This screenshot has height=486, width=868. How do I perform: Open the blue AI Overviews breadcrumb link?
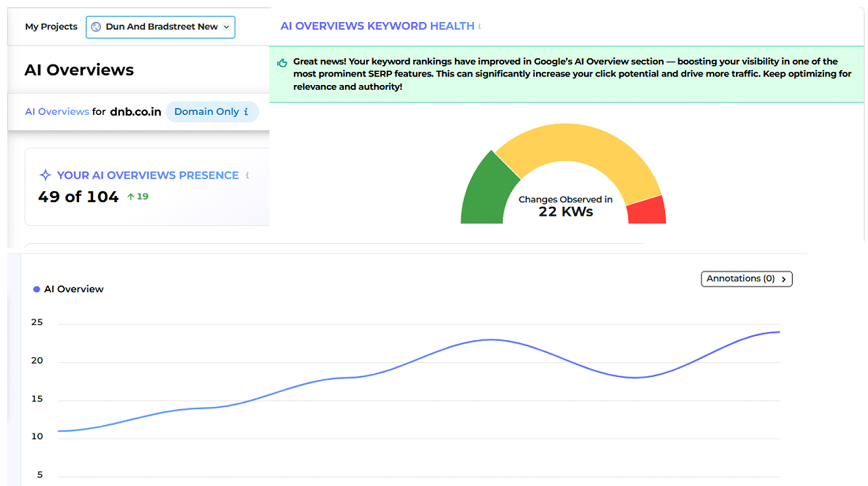tap(57, 112)
